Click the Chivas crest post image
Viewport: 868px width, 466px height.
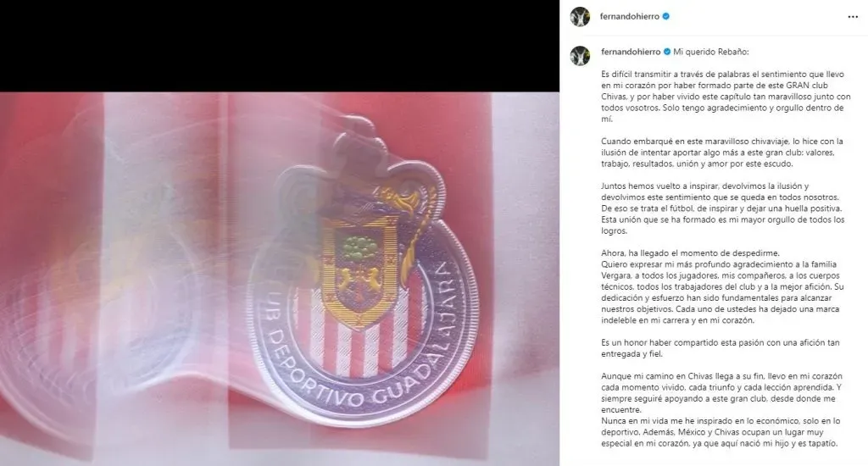click(280, 279)
